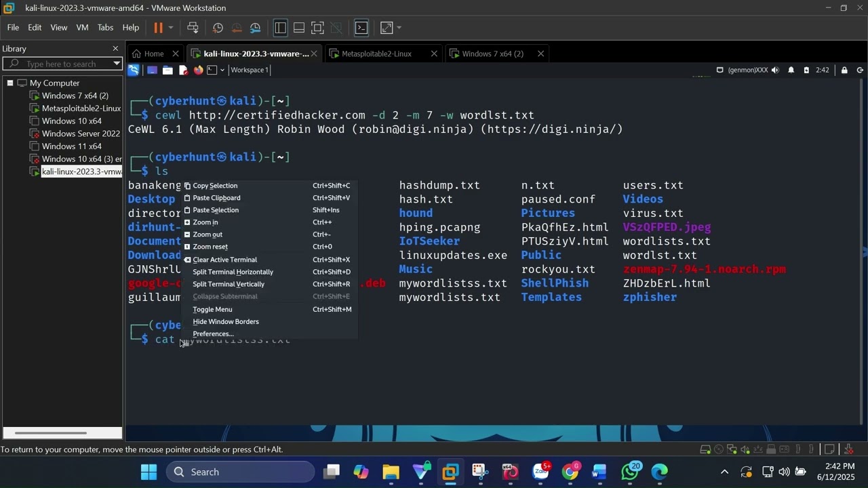
Task: Open WhatsApp from the Windows taskbar
Action: point(630,472)
